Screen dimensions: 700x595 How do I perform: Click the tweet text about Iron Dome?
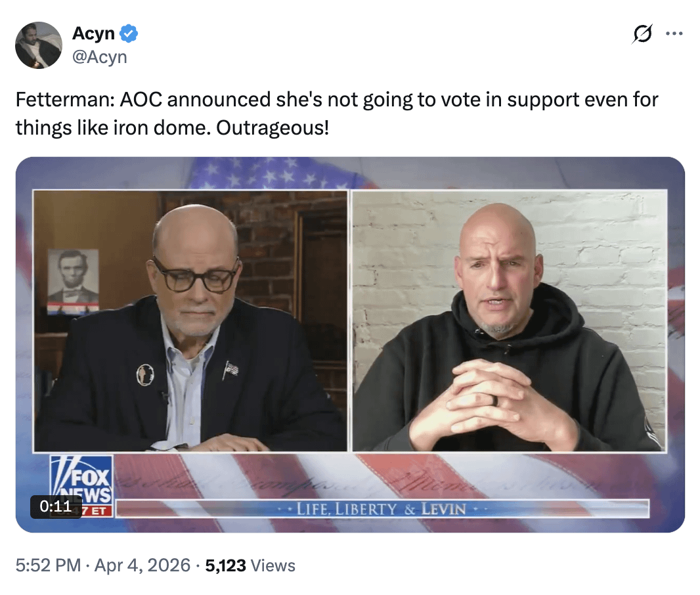pos(336,113)
